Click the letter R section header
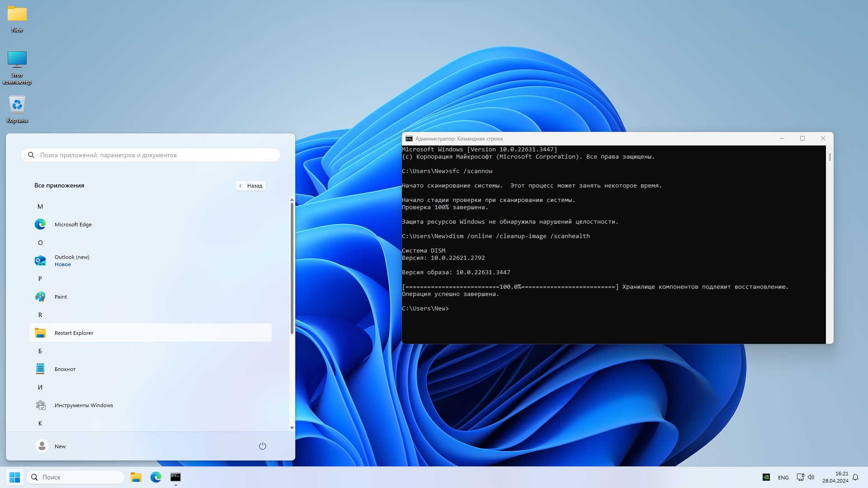868x488 pixels. coord(40,315)
